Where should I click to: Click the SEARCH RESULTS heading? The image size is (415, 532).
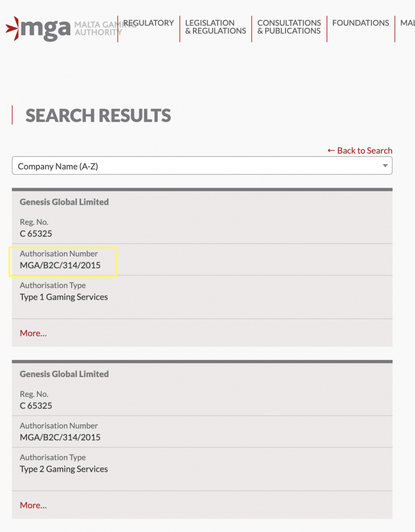click(x=98, y=115)
